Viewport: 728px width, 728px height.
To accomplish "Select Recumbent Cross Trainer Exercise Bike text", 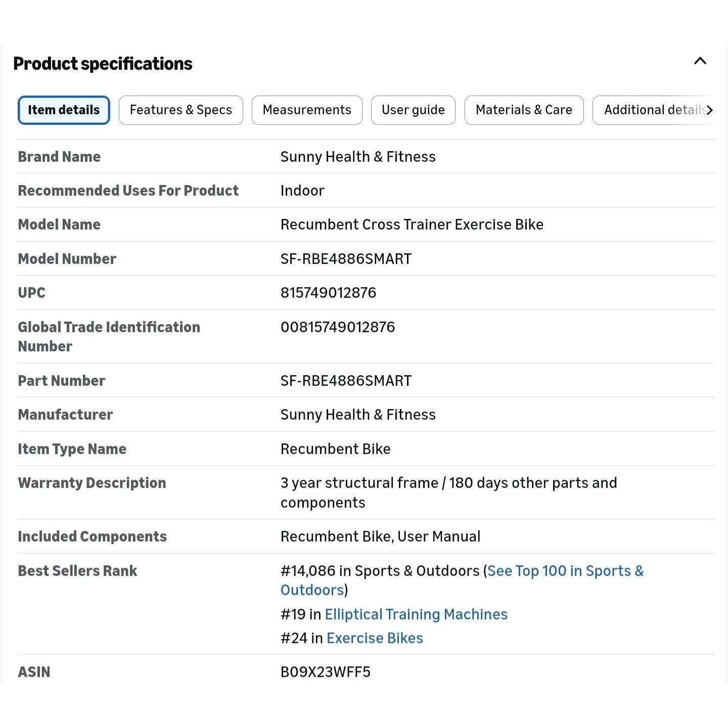I will (412, 224).
